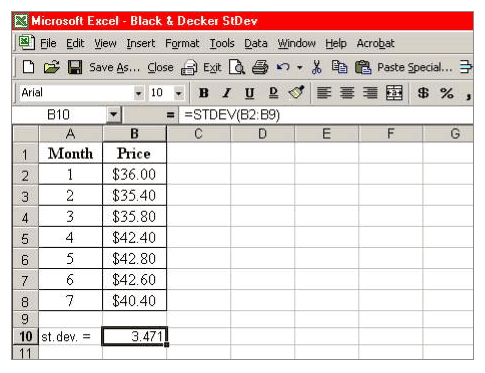The width and height of the screenshot is (485, 373).
Task: Click the printer icon in toolbar
Action: pos(260,67)
